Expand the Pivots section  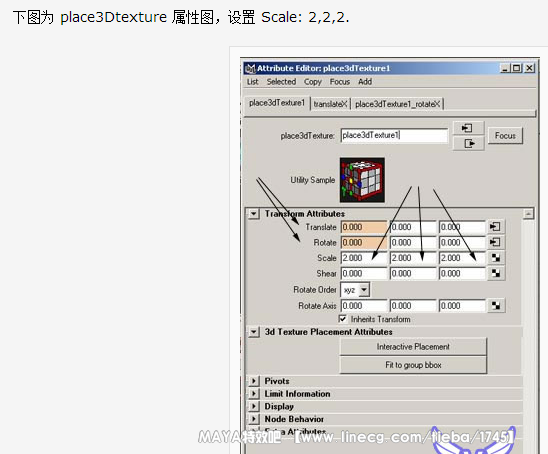coord(254,381)
